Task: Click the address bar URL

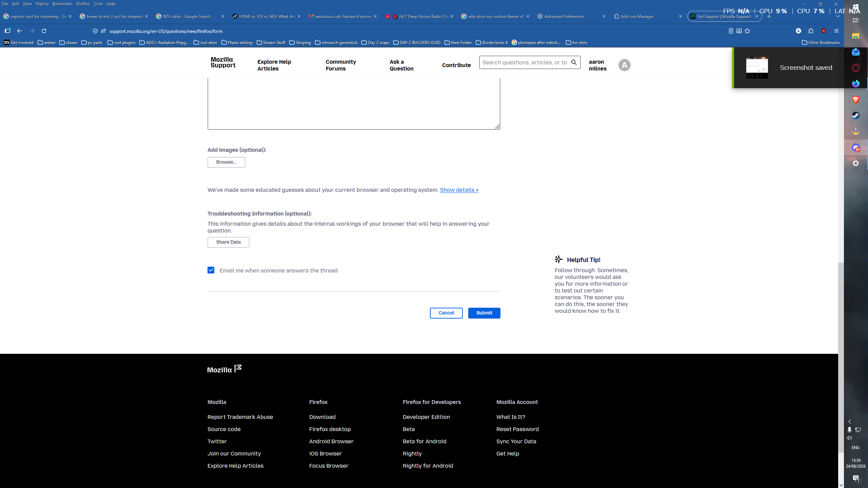Action: tap(166, 31)
